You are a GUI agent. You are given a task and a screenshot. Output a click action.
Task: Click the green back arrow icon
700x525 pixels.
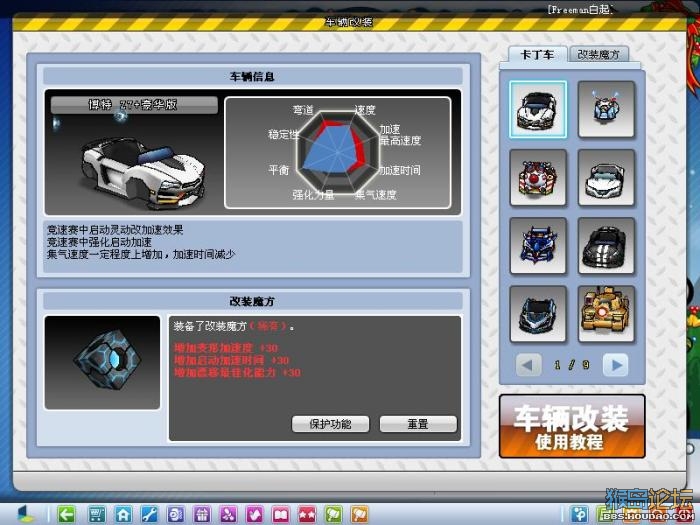pos(67,514)
